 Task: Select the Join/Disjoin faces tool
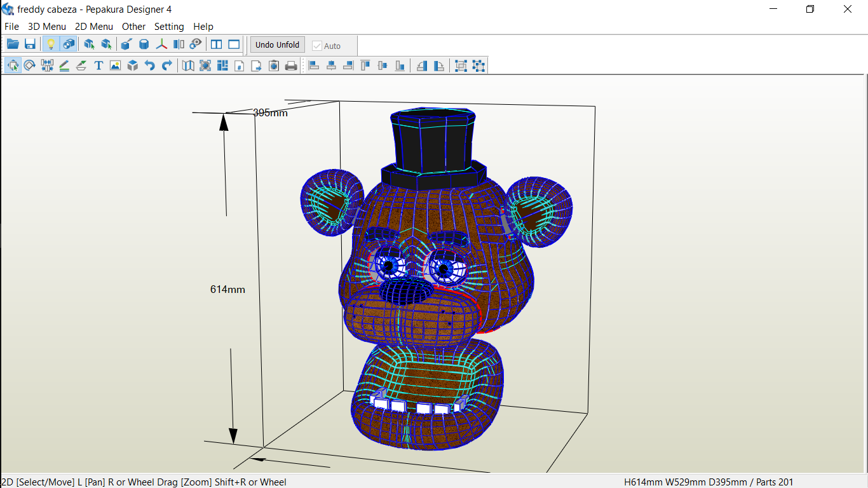pos(47,65)
